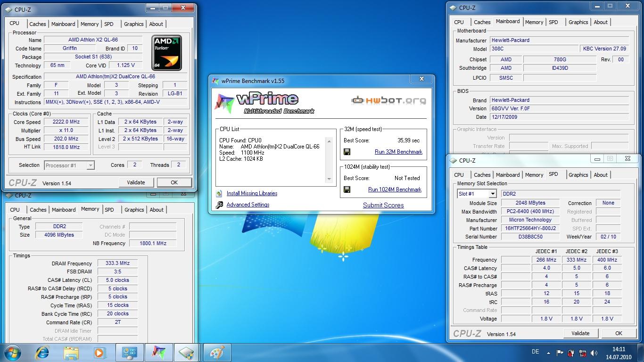644x362 pixels.
Task: Select Caches tab in Mainboard CPU-Z window
Action: pos(482,22)
